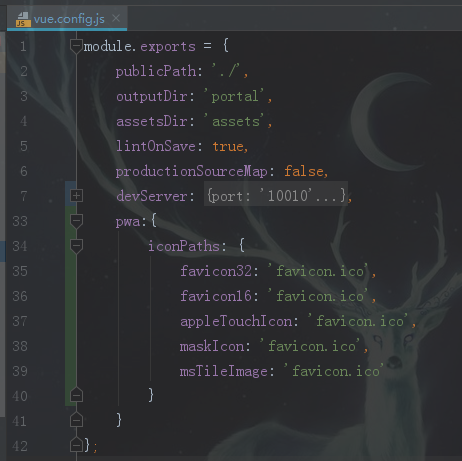Expand the folded devServer block

coord(76,196)
